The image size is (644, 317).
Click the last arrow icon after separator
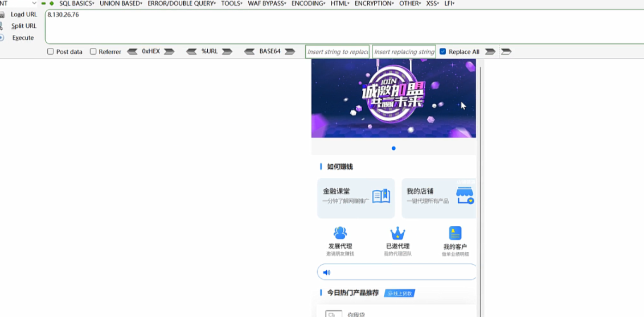(x=506, y=51)
